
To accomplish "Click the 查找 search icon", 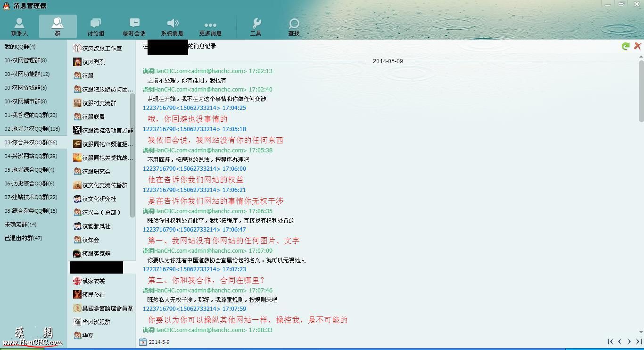I will point(294,27).
